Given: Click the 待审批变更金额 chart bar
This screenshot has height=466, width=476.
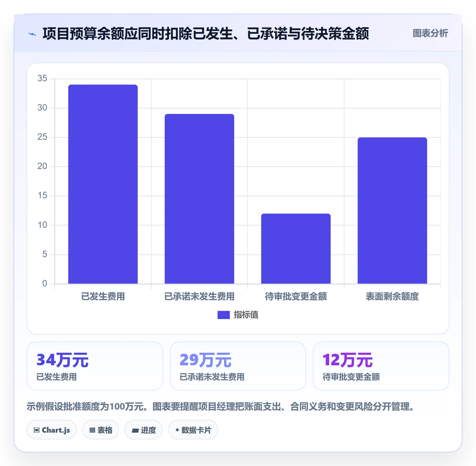Looking at the screenshot, I should [x=296, y=249].
